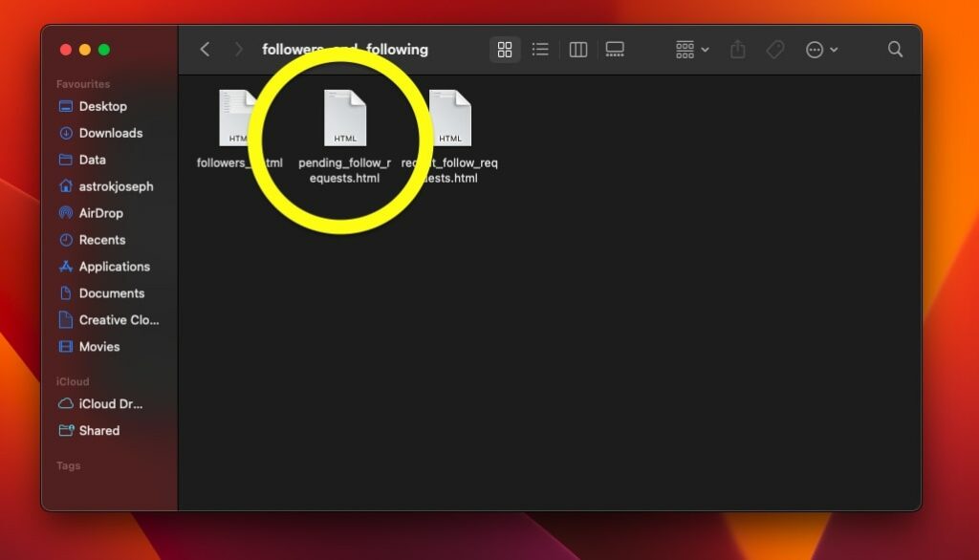The height and width of the screenshot is (560, 979).
Task: Open Downloads in the sidebar
Action: pyautogui.click(x=110, y=133)
